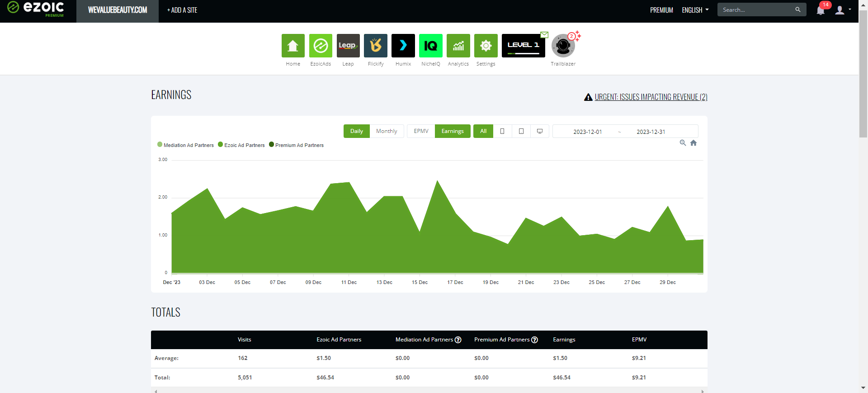The height and width of the screenshot is (393, 868).
Task: Open the Leap tool icon
Action: 348,46
